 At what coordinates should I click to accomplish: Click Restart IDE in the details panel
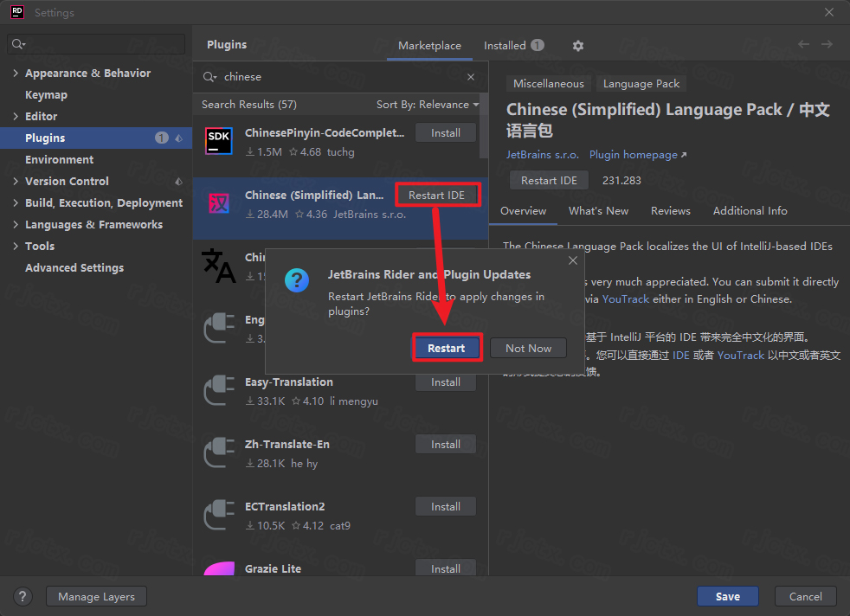[549, 181]
